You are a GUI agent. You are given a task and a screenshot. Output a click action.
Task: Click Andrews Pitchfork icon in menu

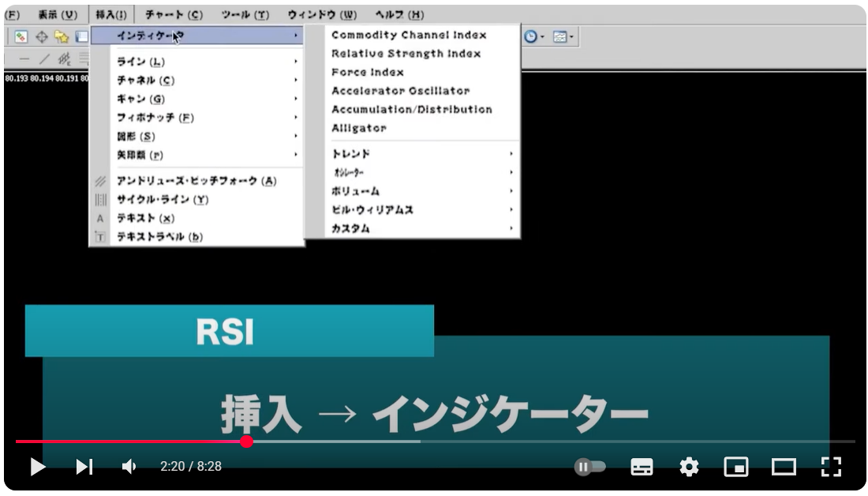pos(100,181)
